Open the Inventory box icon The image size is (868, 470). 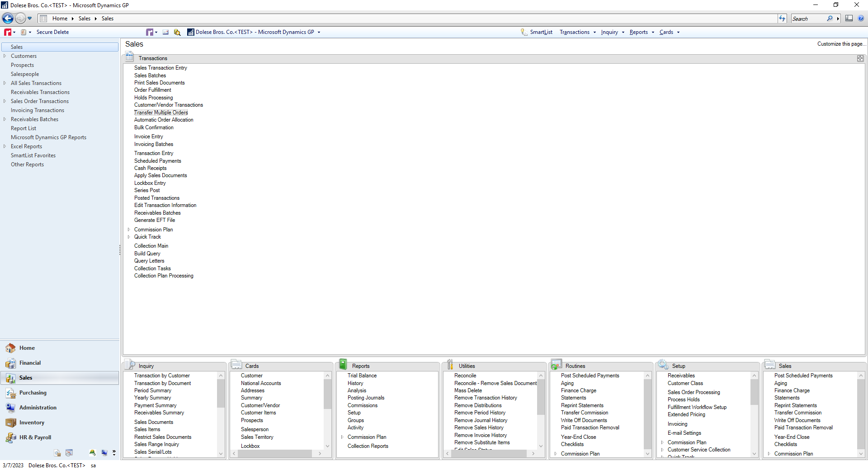point(10,423)
